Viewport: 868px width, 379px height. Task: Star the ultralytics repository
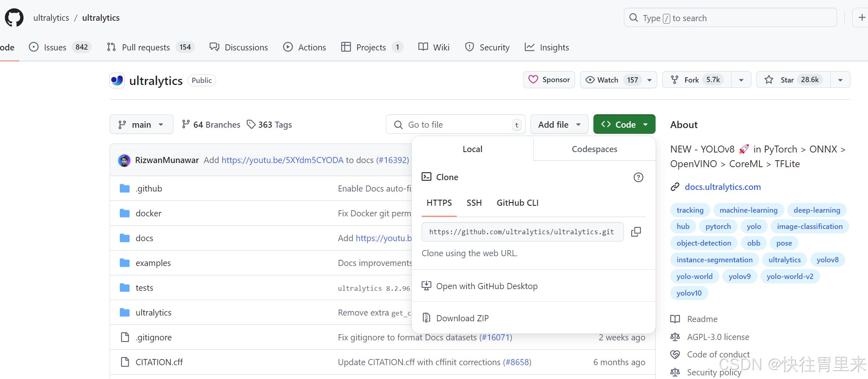pyautogui.click(x=794, y=80)
